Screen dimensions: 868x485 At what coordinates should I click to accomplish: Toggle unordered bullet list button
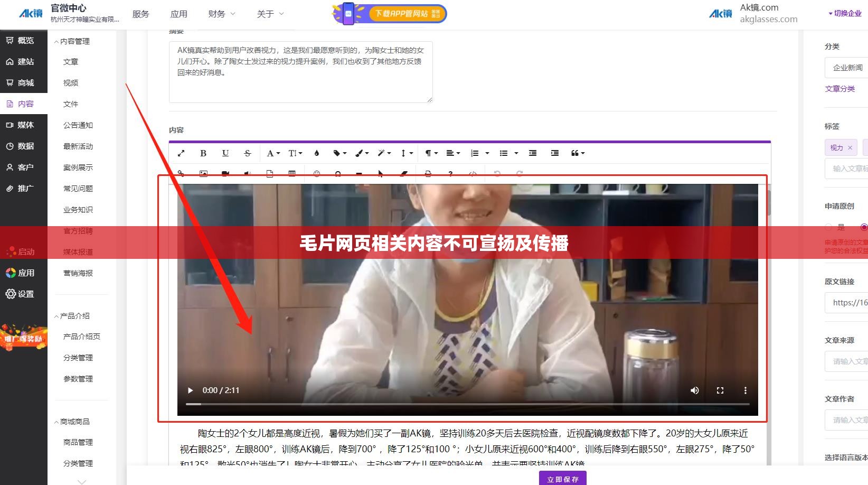tap(504, 153)
